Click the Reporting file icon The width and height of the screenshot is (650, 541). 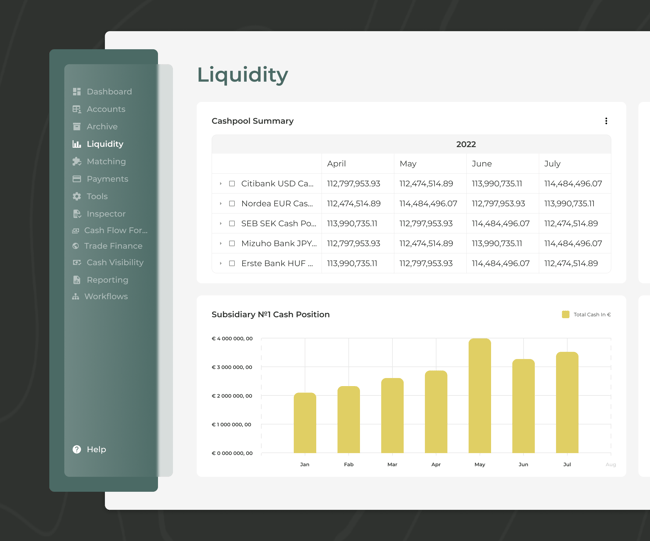[x=77, y=280]
